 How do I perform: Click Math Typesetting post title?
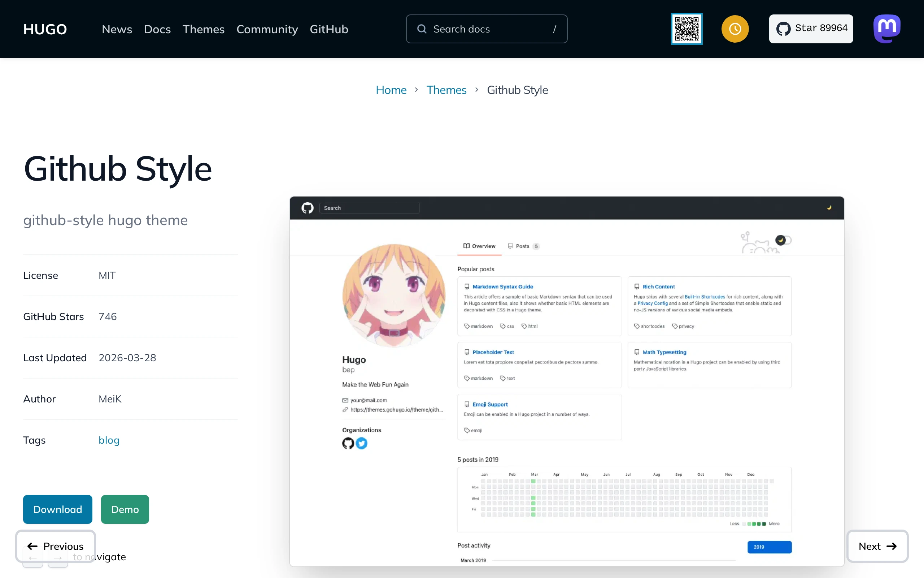coord(664,352)
